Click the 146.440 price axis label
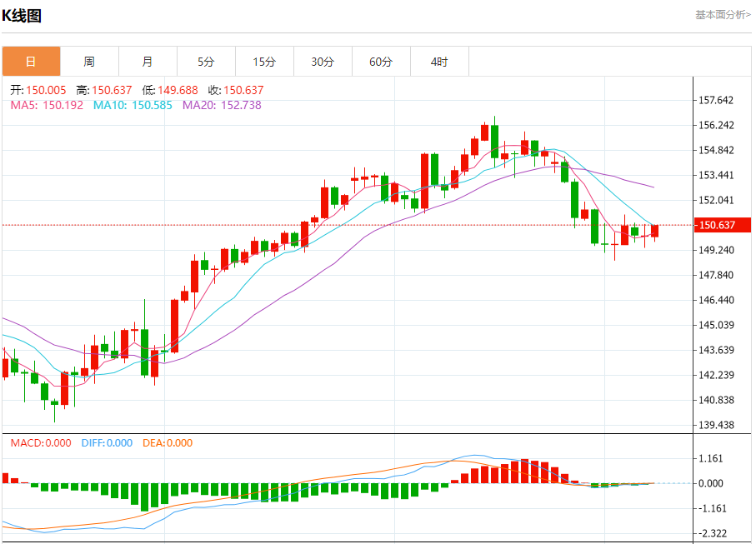756x544 pixels. pos(716,300)
